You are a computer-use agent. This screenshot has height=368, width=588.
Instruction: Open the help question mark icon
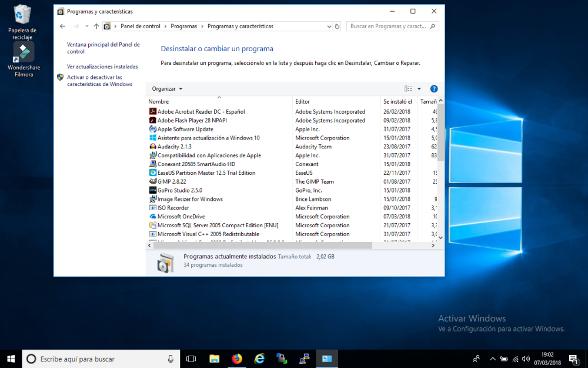[434, 89]
